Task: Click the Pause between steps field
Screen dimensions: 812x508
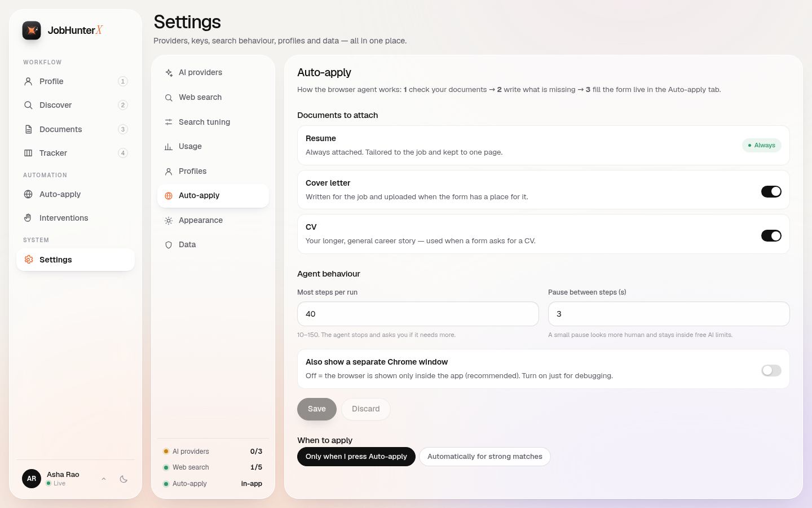Action: pyautogui.click(x=669, y=314)
